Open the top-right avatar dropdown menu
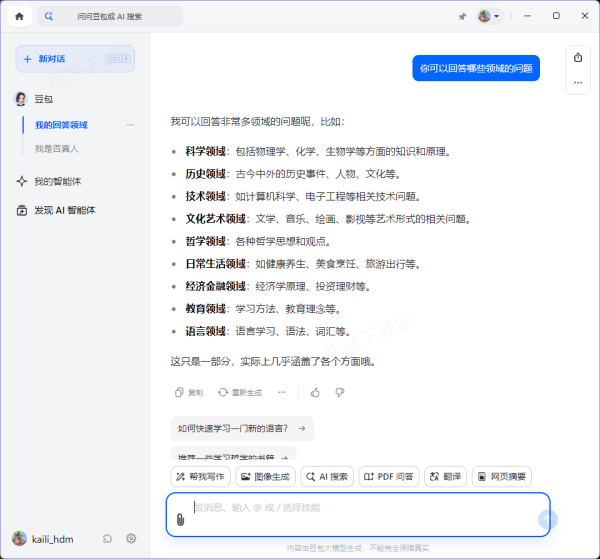 489,16
